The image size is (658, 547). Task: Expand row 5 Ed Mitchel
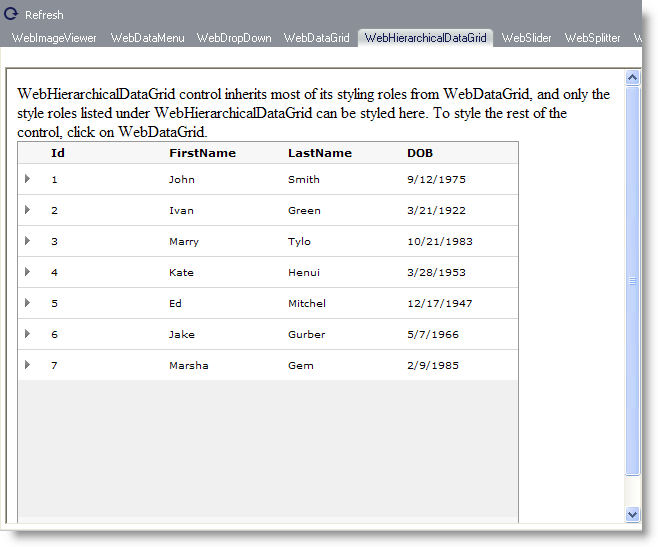click(27, 303)
